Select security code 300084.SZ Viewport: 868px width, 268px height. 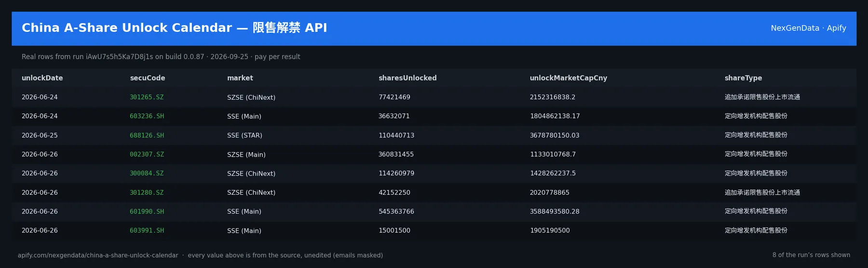(147, 174)
